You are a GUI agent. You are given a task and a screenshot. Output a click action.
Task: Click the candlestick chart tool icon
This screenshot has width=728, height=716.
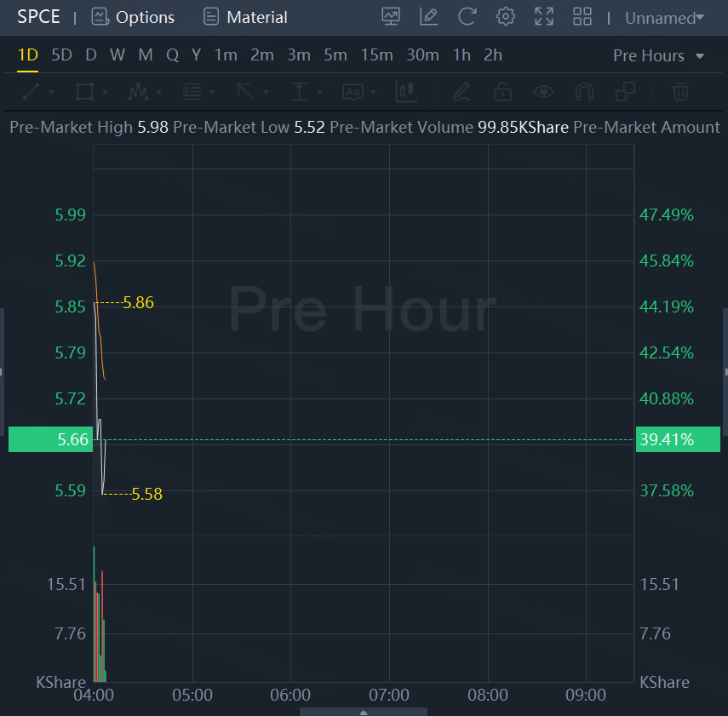pyautogui.click(x=406, y=91)
